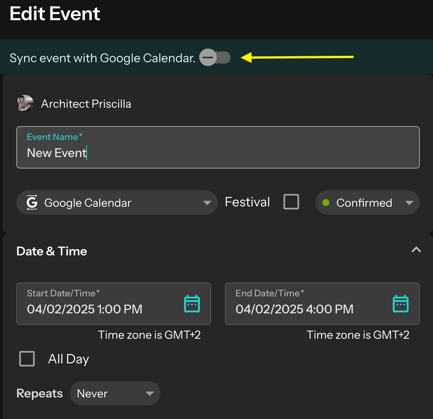Click the Google Calendar G logo icon
Image resolution: width=433 pixels, height=419 pixels.
click(x=32, y=202)
